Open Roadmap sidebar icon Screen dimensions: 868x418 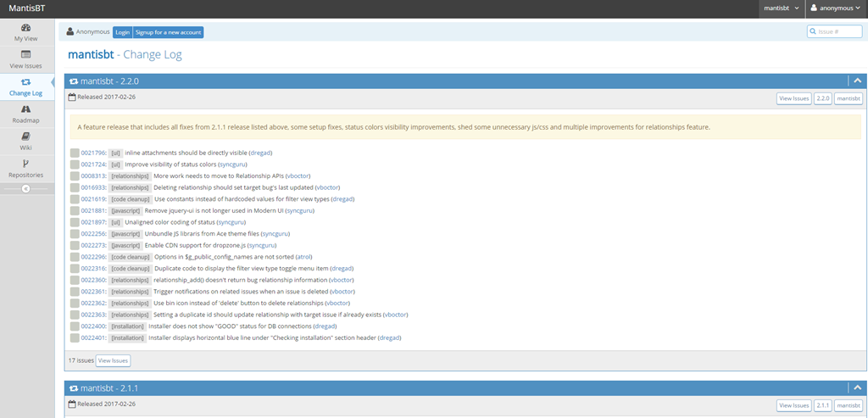26,109
